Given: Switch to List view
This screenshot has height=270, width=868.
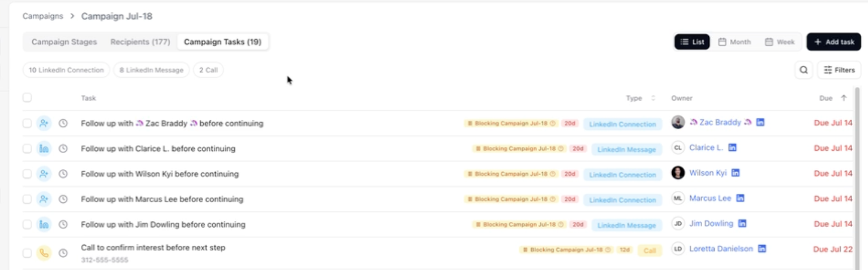Looking at the screenshot, I should click(692, 42).
